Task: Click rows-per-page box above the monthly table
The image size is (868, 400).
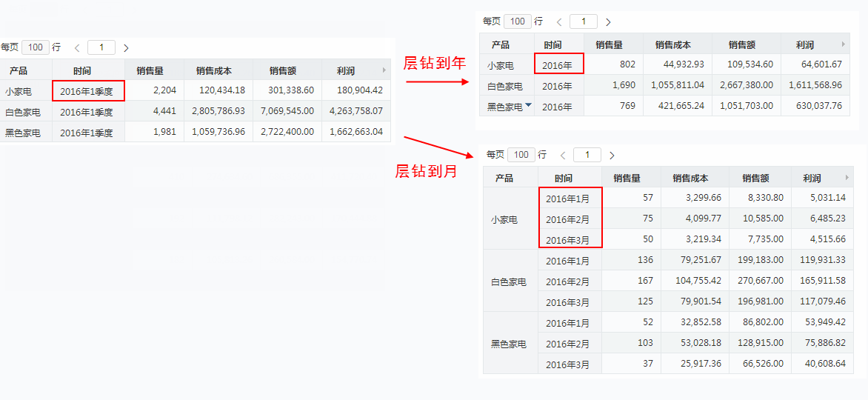Action: 521,155
